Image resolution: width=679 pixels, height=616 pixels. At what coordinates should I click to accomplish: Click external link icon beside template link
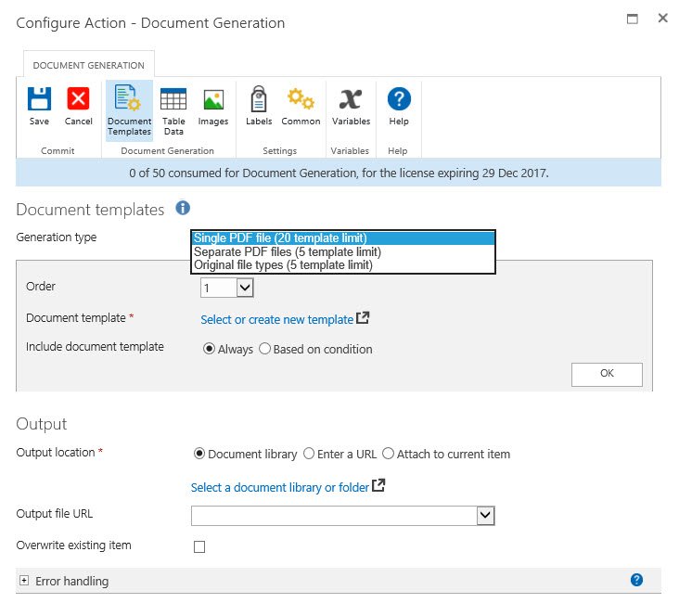coord(363,318)
